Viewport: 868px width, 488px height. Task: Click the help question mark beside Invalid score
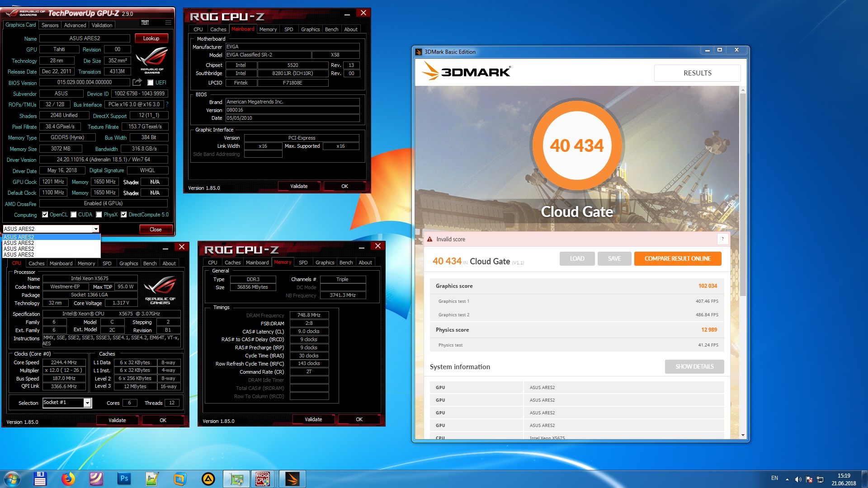tap(722, 239)
